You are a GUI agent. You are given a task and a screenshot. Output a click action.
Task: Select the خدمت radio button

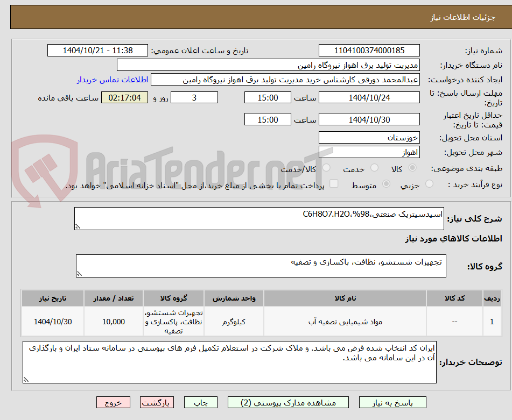tap(374, 168)
